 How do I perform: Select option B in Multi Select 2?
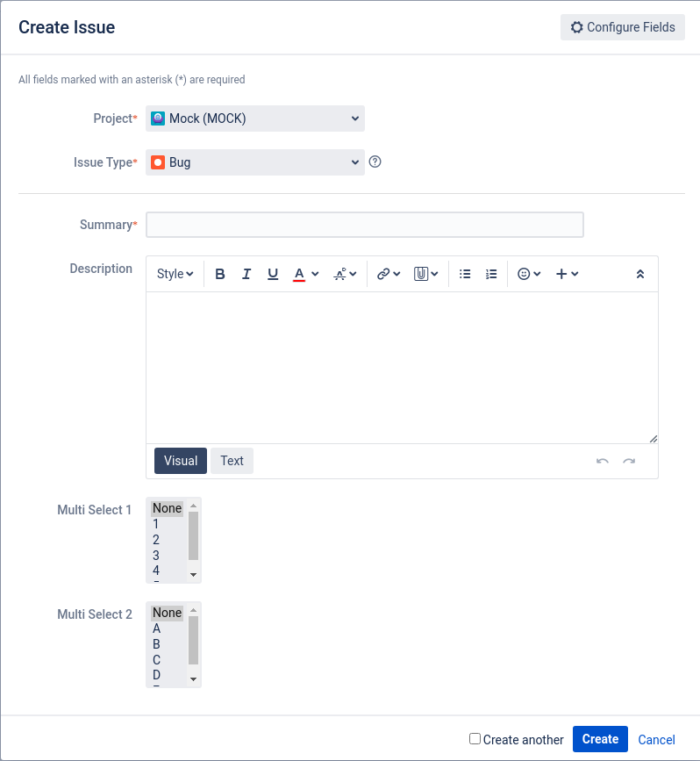tap(168, 644)
